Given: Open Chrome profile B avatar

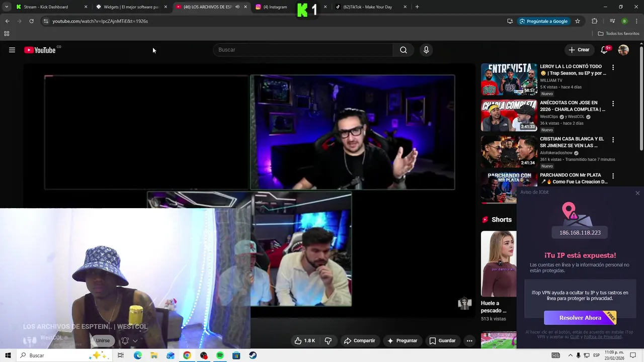Looking at the screenshot, I should pyautogui.click(x=624, y=21).
